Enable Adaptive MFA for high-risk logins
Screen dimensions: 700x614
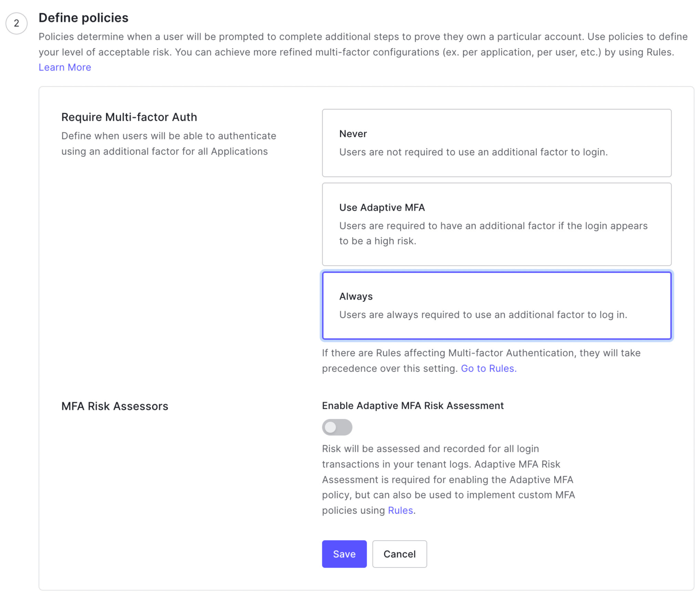[x=496, y=224]
